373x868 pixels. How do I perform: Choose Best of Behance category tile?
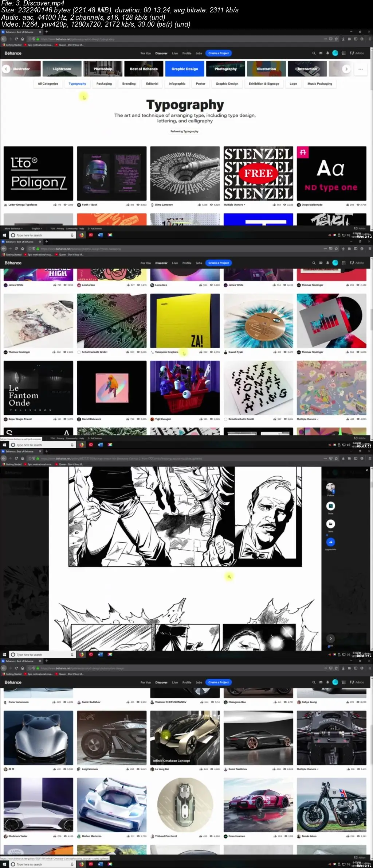(144, 69)
